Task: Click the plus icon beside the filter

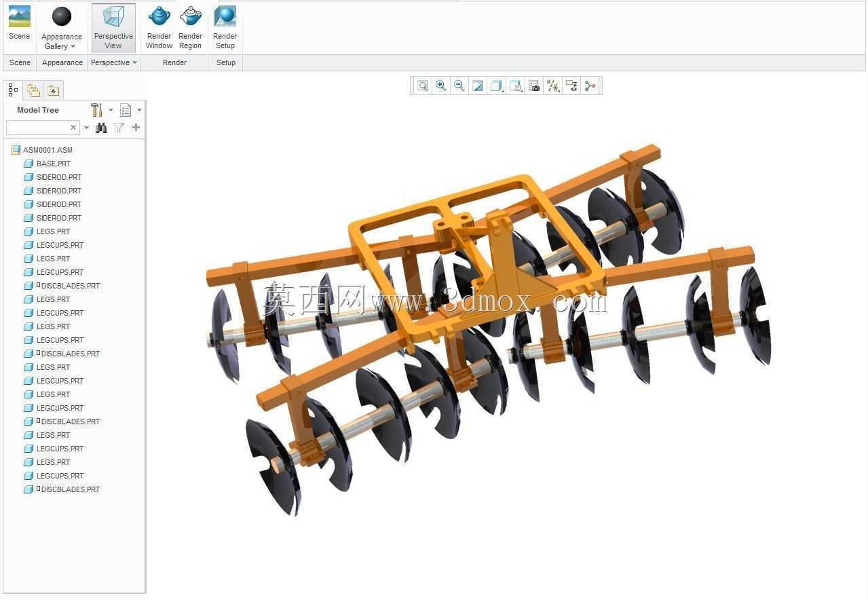Action: click(136, 128)
